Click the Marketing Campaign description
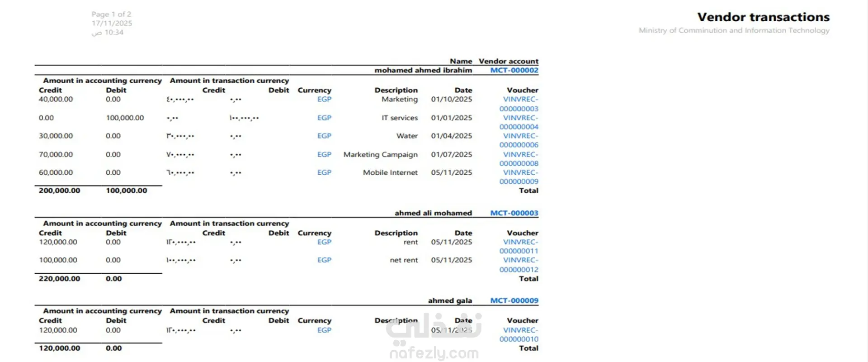Screen dimensions: 868x362 tap(380, 155)
